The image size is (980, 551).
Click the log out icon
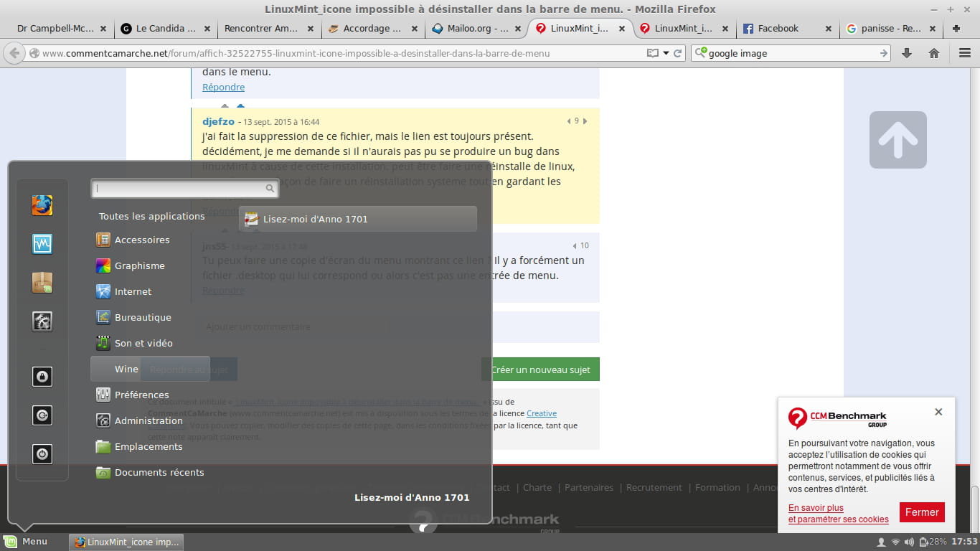[42, 415]
